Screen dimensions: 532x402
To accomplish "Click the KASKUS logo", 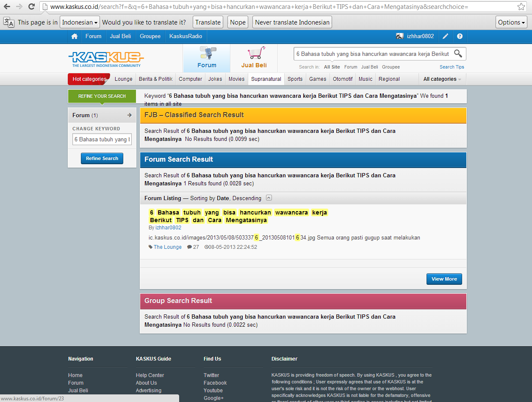I will pyautogui.click(x=106, y=59).
